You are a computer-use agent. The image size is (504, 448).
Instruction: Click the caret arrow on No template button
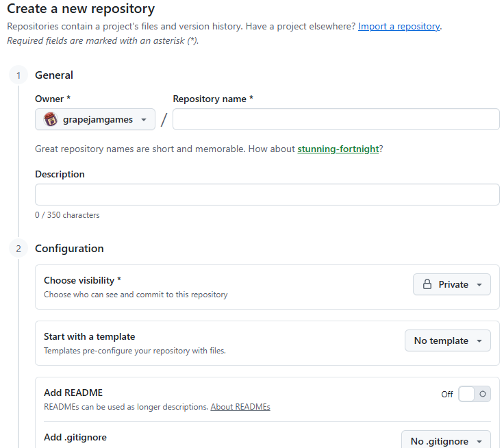point(479,340)
